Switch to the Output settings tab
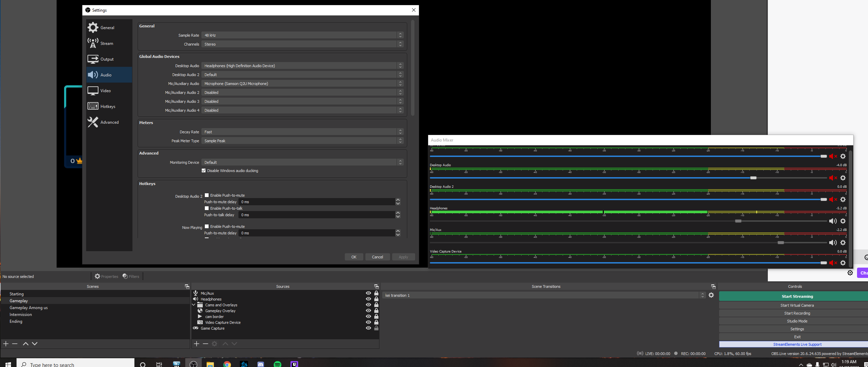The image size is (868, 367). click(x=109, y=59)
